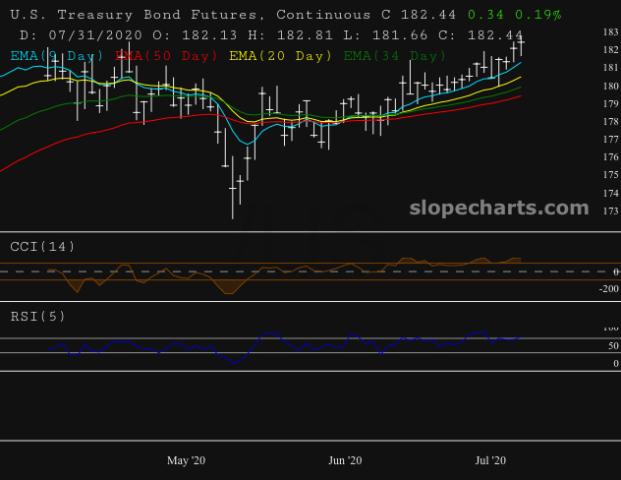Click the -200 level on CCI axis
621x480 pixels.
point(606,288)
